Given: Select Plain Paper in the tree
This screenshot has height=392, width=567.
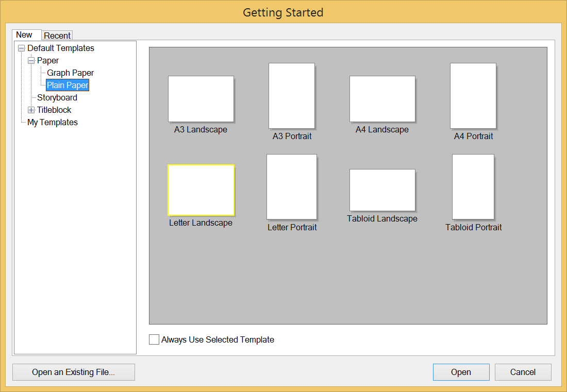Looking at the screenshot, I should (68, 86).
